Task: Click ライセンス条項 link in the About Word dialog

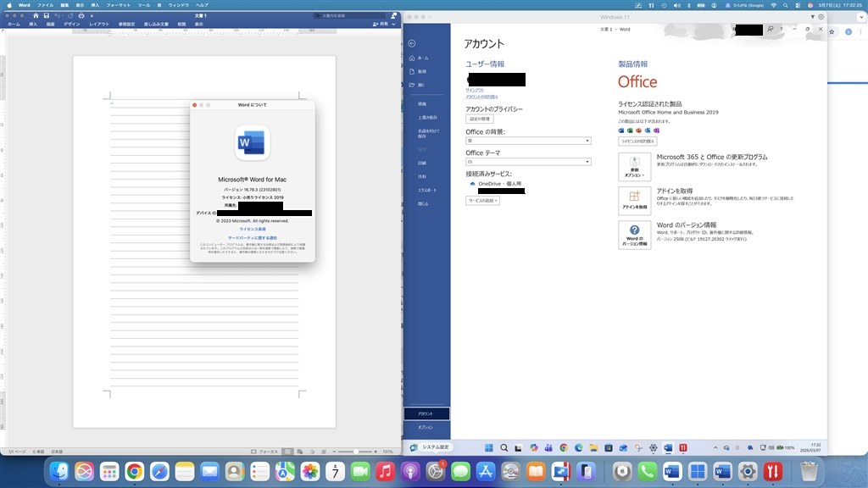Action: (x=253, y=229)
